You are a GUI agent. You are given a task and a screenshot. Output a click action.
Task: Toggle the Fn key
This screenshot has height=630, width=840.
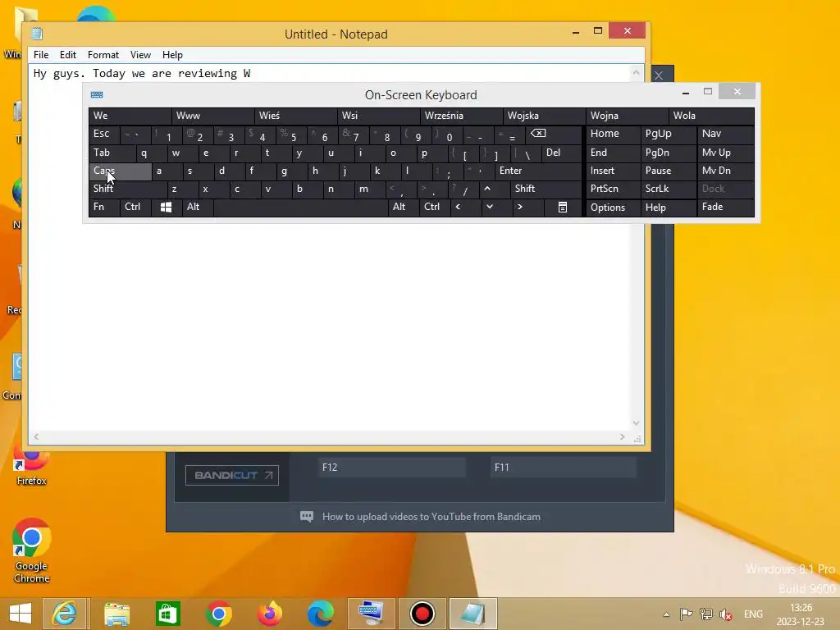104,208
